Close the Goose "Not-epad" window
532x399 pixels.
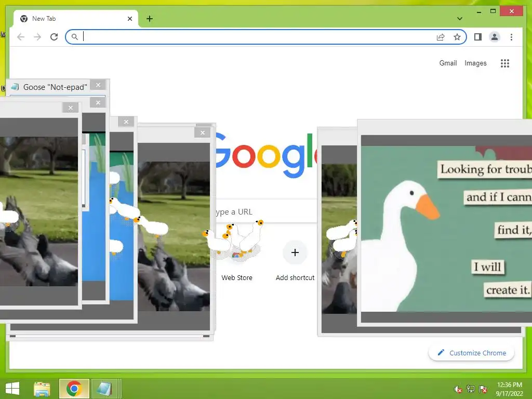pyautogui.click(x=98, y=85)
